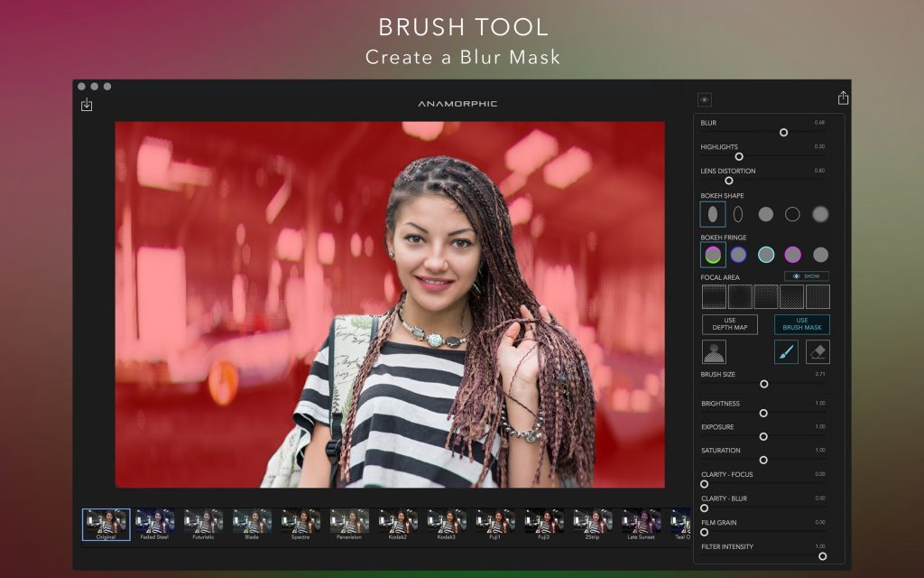Image resolution: width=924 pixels, height=578 pixels.
Task: Toggle the Show focal area preview
Action: pos(805,275)
